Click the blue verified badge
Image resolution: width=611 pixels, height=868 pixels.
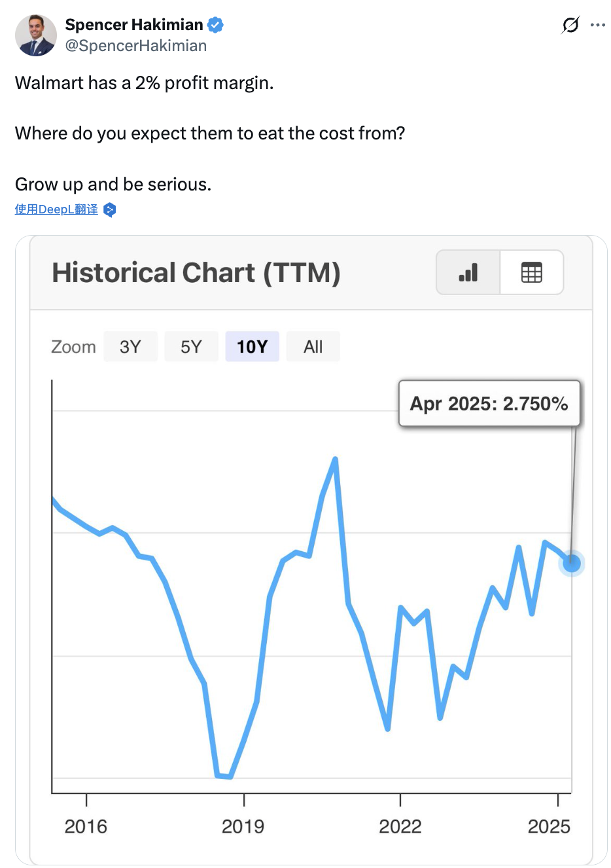pos(215,26)
